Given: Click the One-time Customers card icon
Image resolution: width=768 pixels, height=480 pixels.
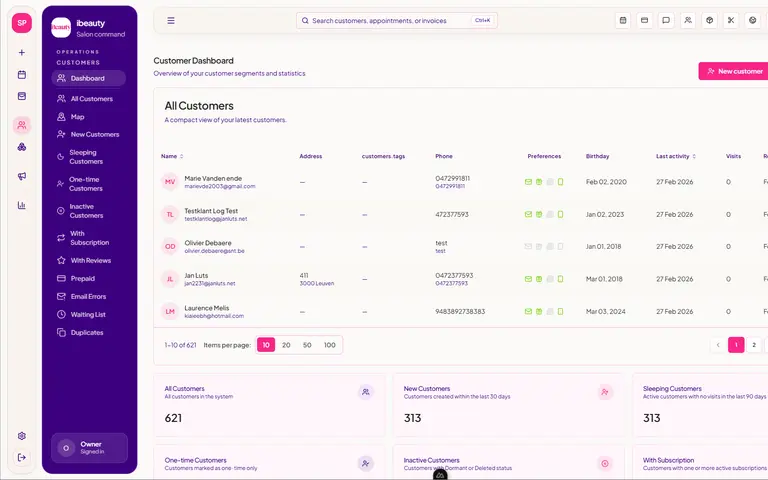Looking at the screenshot, I should [366, 463].
